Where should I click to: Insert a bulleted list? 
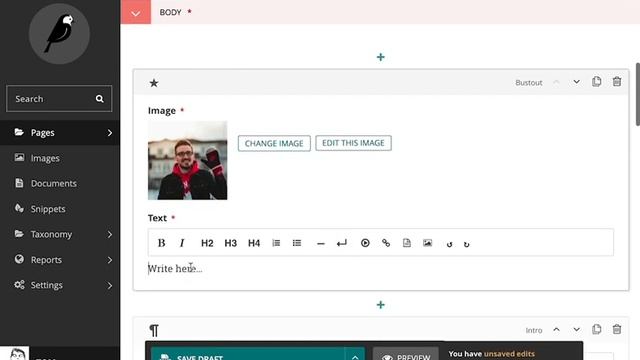pyautogui.click(x=297, y=243)
